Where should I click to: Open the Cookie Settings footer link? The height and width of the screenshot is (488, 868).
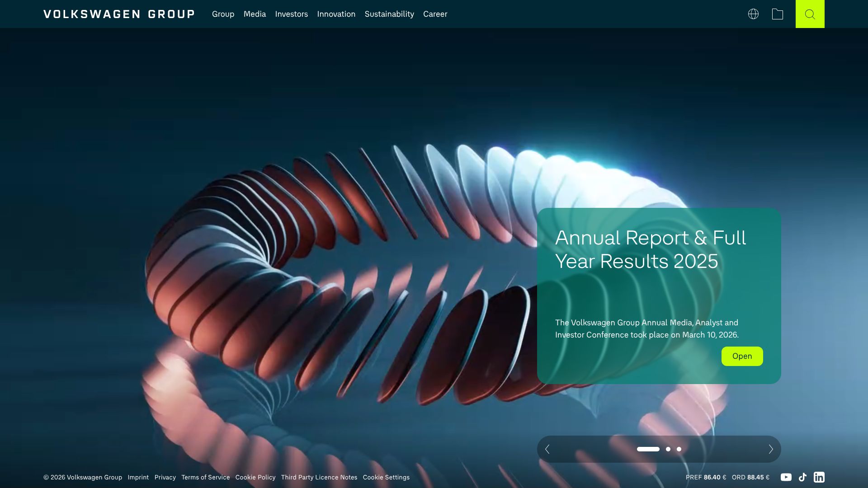(x=386, y=477)
